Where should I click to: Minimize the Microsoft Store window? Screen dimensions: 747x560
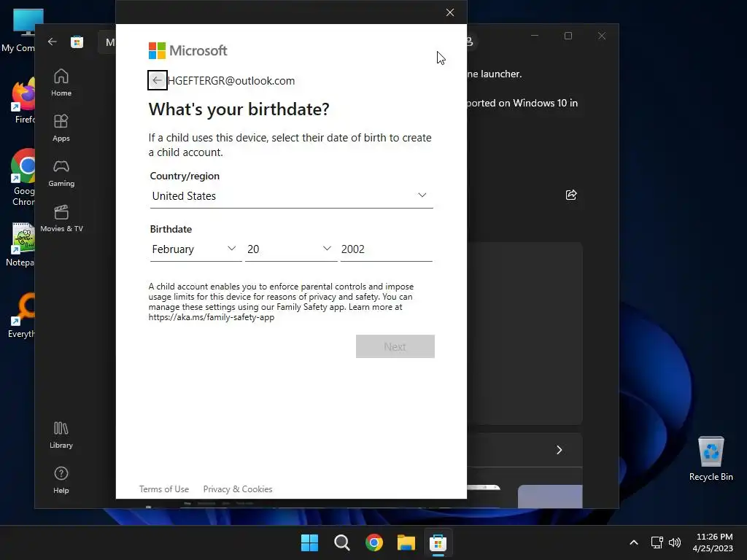tap(535, 36)
